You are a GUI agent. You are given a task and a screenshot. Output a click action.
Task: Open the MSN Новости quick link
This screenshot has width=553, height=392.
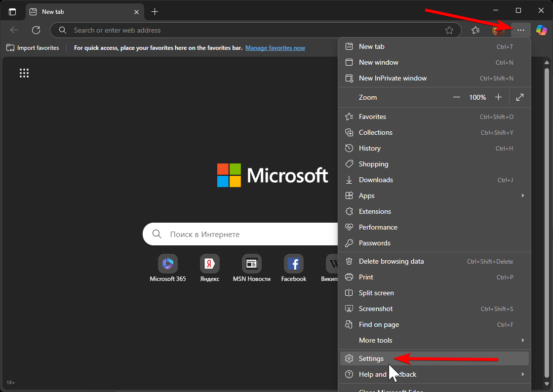(251, 268)
